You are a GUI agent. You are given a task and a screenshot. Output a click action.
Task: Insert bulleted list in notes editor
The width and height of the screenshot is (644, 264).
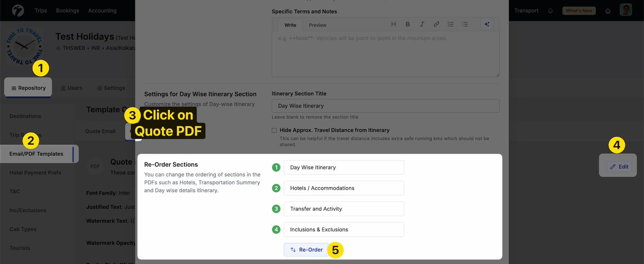point(465,24)
